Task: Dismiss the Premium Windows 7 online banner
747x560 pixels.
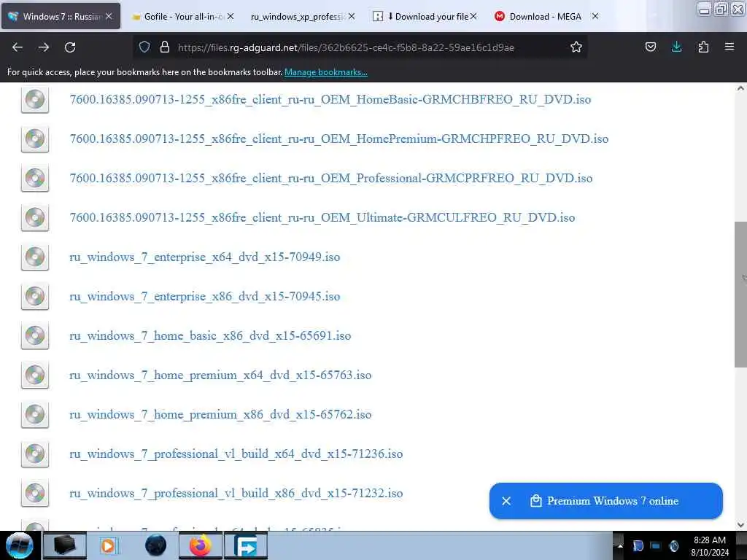Action: tap(506, 501)
